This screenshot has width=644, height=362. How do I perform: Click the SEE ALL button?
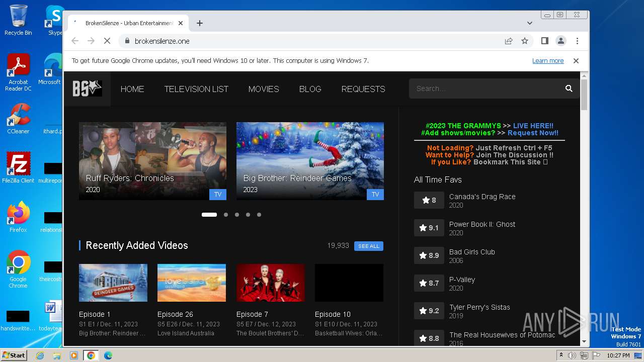point(369,246)
